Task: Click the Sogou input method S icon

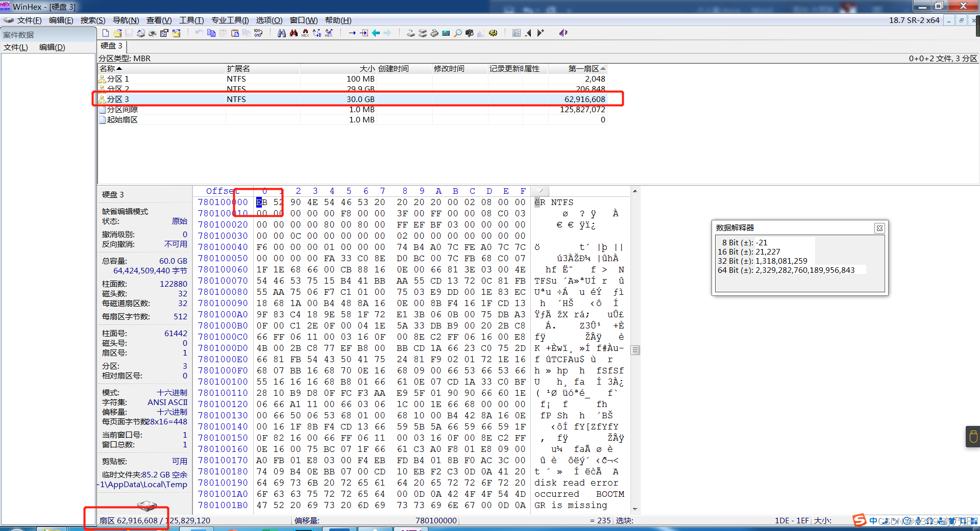Action: (860, 520)
